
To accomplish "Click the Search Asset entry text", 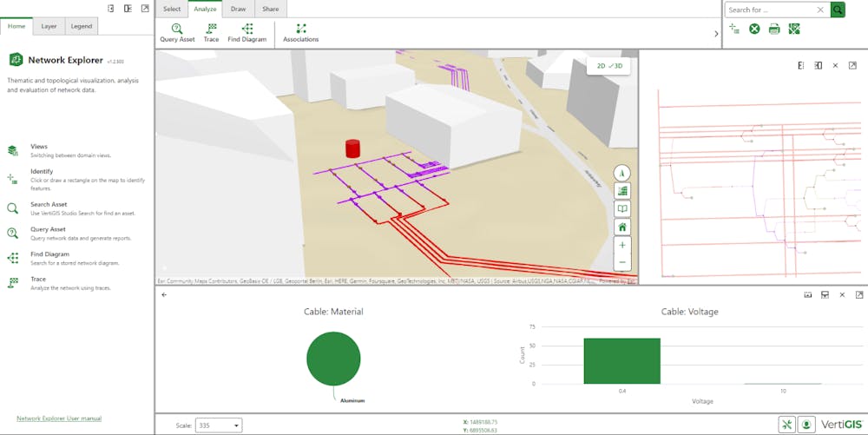I will (x=49, y=204).
